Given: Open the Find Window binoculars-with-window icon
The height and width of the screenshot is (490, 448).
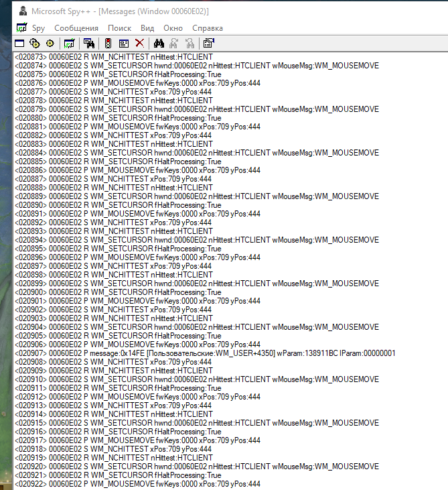Looking at the screenshot, I should [x=89, y=44].
